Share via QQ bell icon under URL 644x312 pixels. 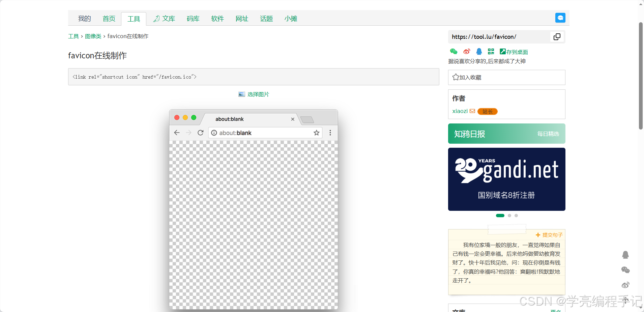(479, 52)
